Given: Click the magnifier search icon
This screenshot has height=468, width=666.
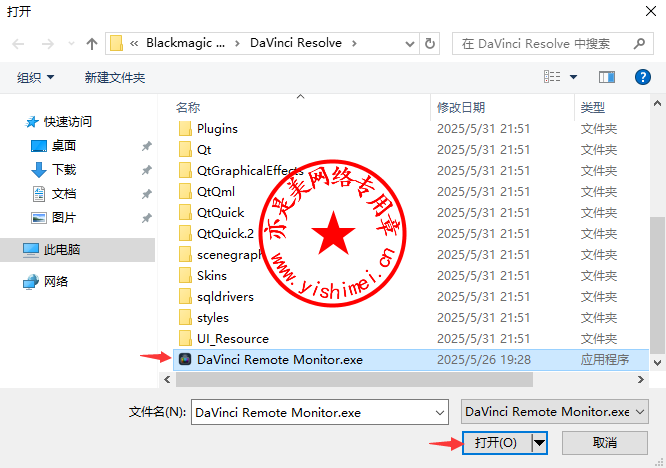Looking at the screenshot, I should click(x=639, y=43).
